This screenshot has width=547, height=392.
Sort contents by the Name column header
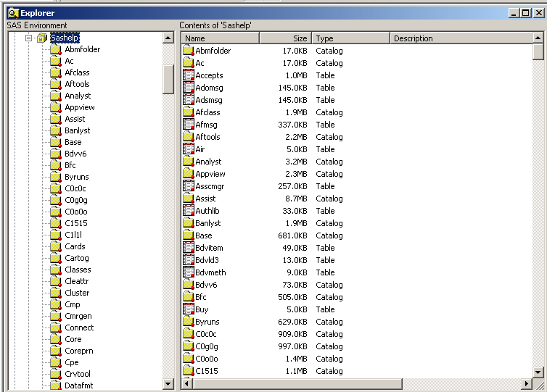[x=220, y=38]
